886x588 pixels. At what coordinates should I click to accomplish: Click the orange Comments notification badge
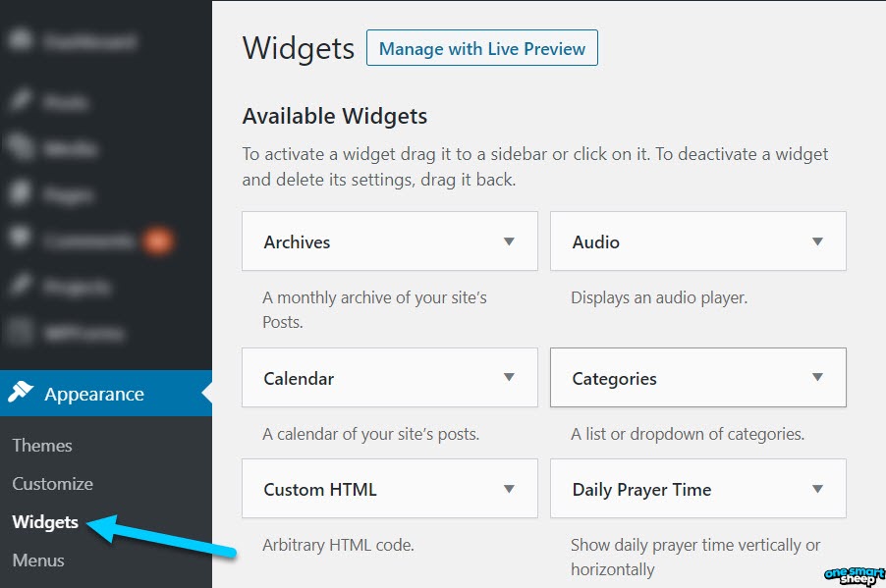(159, 240)
